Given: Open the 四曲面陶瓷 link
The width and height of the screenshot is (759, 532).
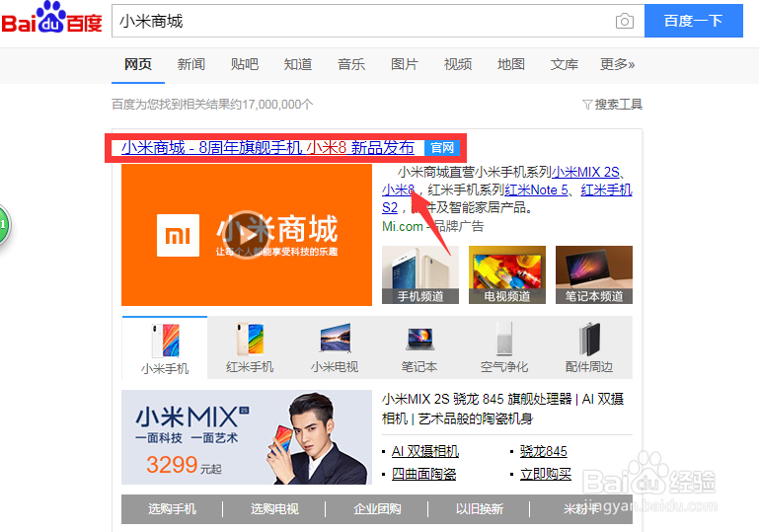Looking at the screenshot, I should [424, 474].
